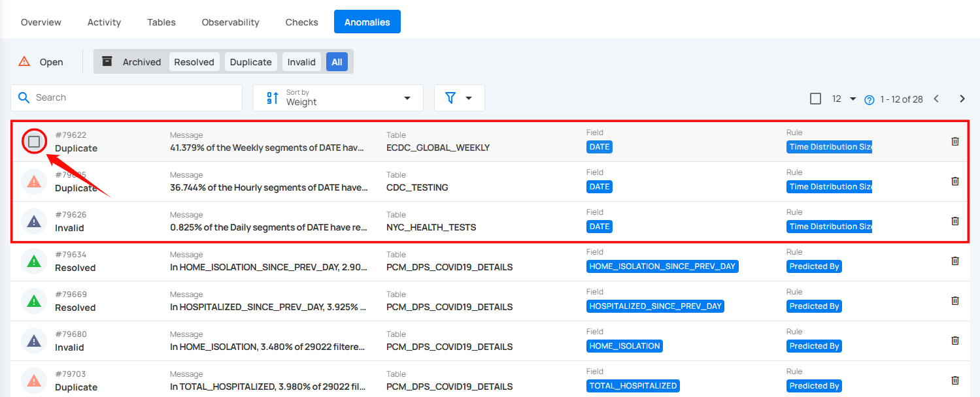
Task: Click Time Distribution Size rule for CDC_TESTING
Action: point(829,187)
